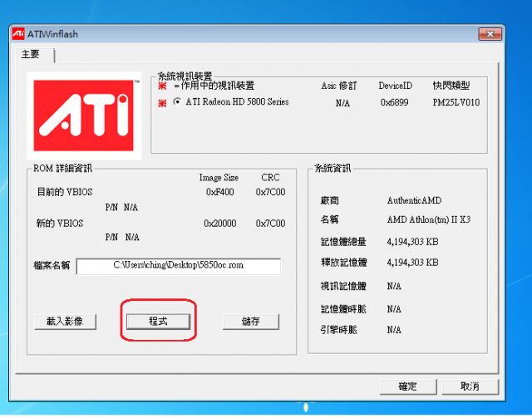Click the large red ATI logo

click(x=83, y=116)
